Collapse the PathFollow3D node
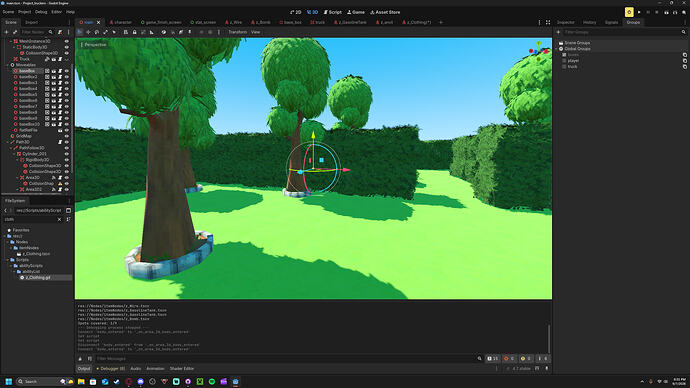This screenshot has height=388, width=690. click(11, 148)
